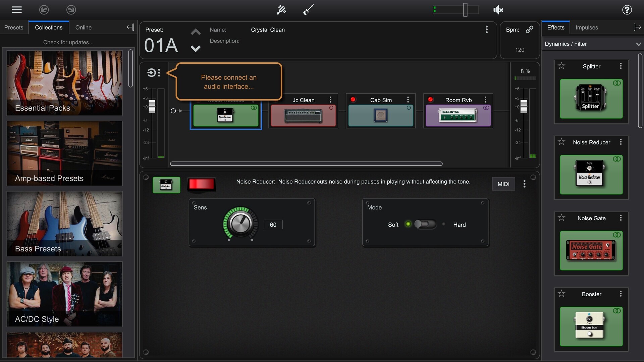Image resolution: width=644 pixels, height=362 pixels.
Task: Toggle Room Rvb red power LED
Action: coord(430,100)
